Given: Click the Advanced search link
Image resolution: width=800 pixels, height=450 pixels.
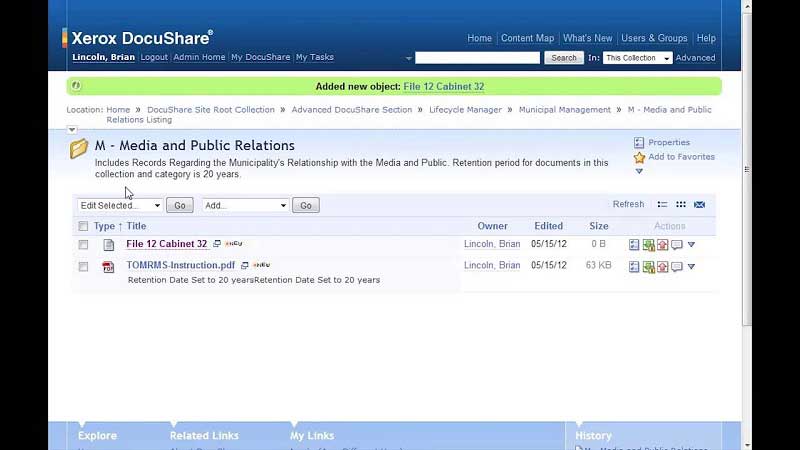Looking at the screenshot, I should 695,58.
